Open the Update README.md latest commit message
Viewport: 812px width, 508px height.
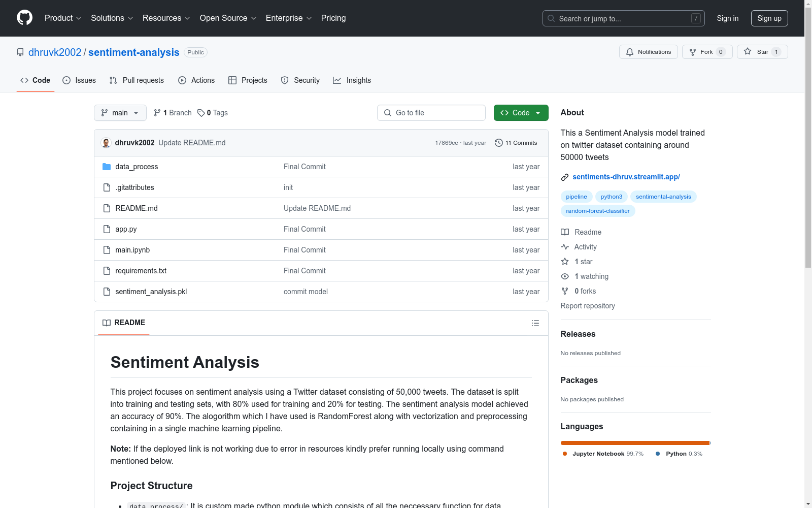[x=192, y=143]
